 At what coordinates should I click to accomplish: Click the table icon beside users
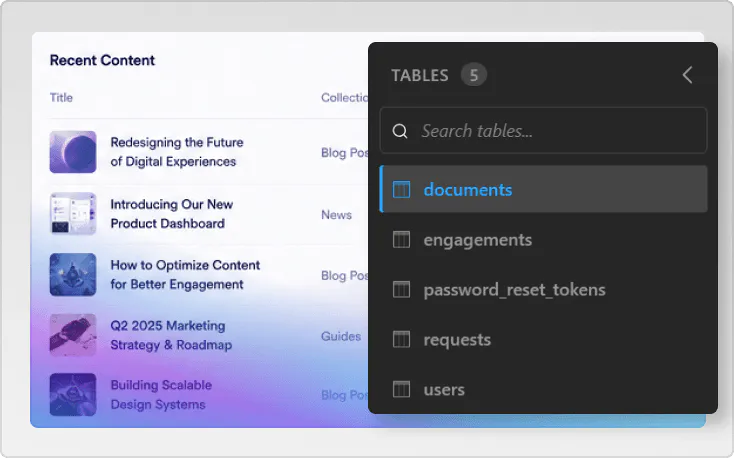(401, 389)
